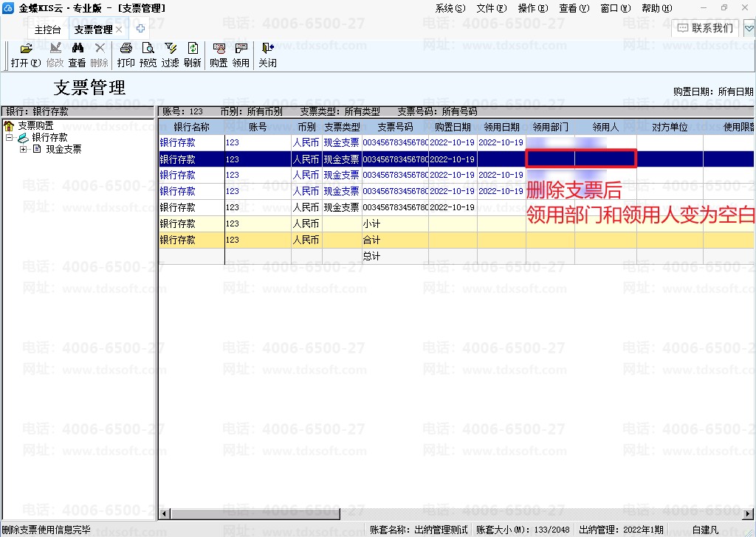This screenshot has height=537, width=756.
Task: Add new tab with plus icon
Action: pyautogui.click(x=140, y=29)
